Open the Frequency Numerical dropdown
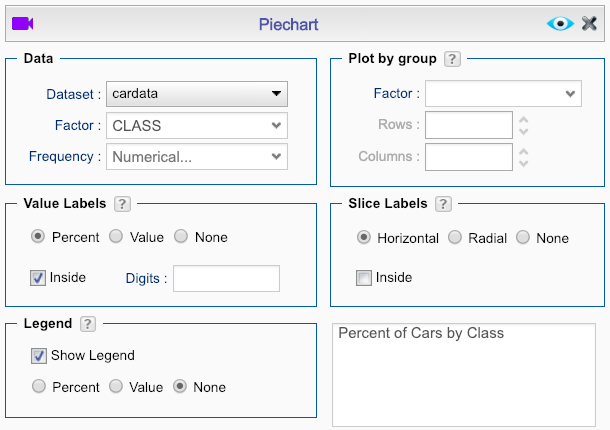The height and width of the screenshot is (430, 610). [197, 157]
